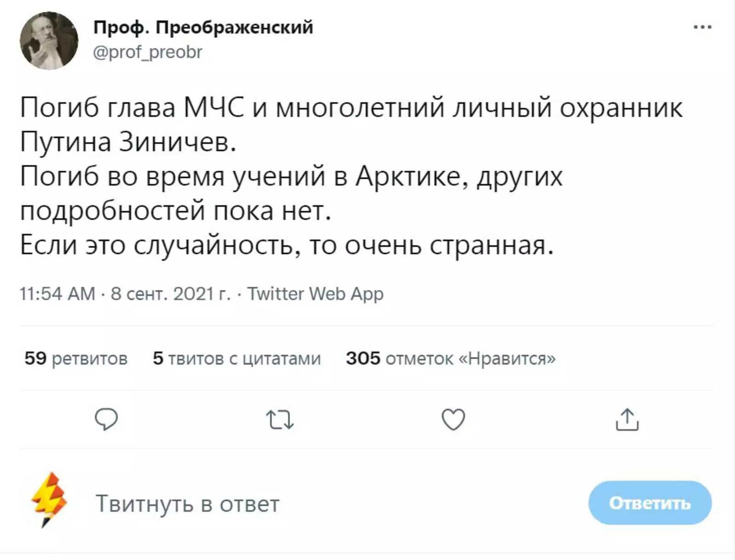The width and height of the screenshot is (735, 560).
Task: Click the lightning pencil profile avatar
Action: point(49,499)
